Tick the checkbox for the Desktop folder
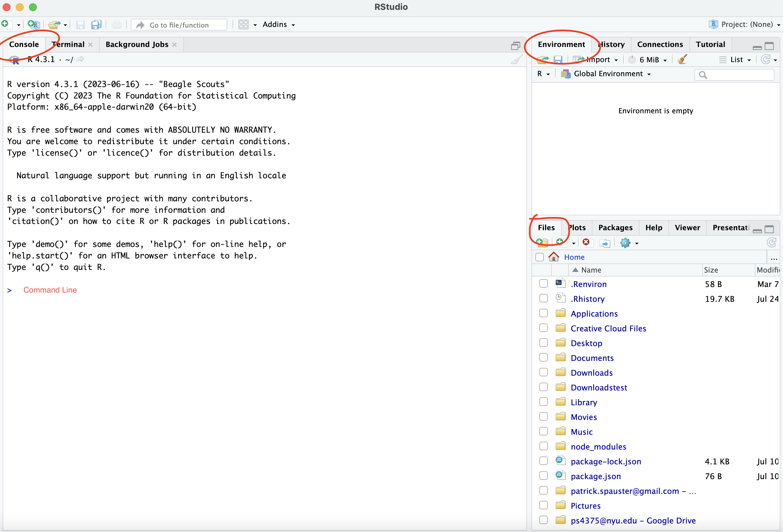The height and width of the screenshot is (532, 783). (x=543, y=342)
